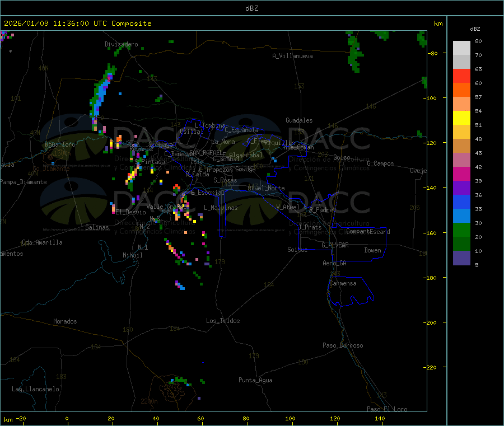The image size is (504, 426).
Task: Select the dark slate 10 dBZ legend color
Action: click(461, 258)
